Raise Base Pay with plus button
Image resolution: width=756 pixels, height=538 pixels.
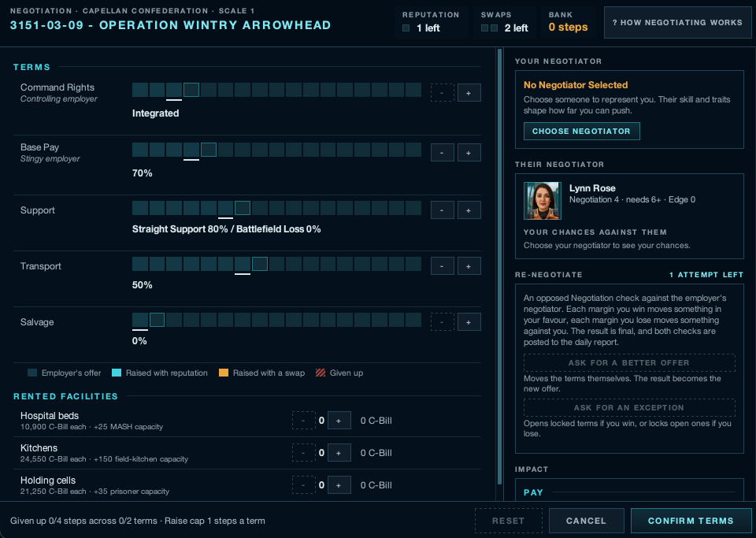click(469, 153)
